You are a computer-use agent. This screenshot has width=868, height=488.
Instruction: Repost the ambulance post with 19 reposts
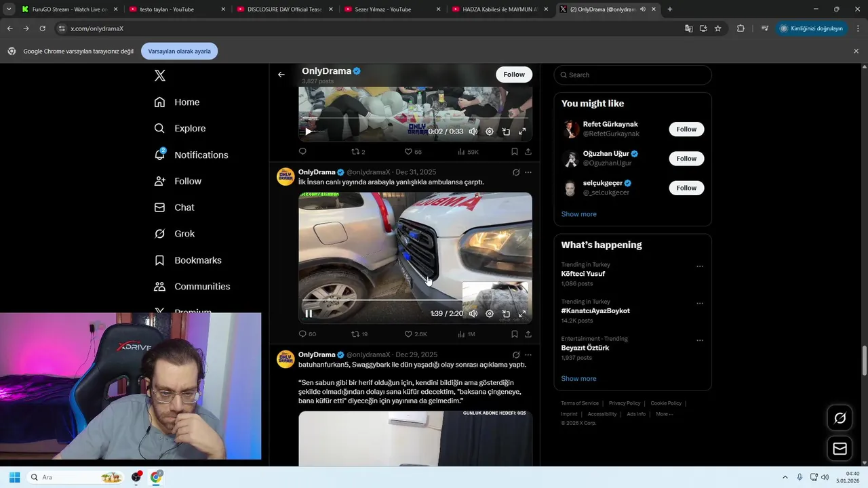coord(359,334)
